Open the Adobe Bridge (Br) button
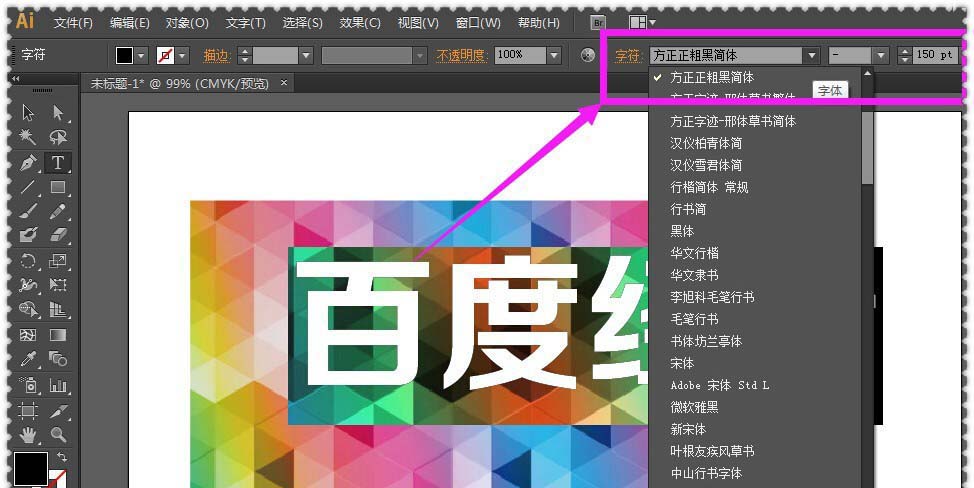Image resolution: width=974 pixels, height=488 pixels. click(x=598, y=22)
